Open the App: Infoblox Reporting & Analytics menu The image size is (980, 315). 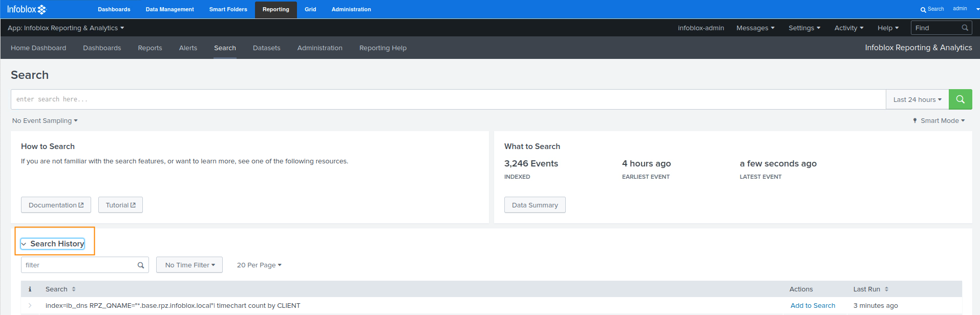tap(66, 28)
